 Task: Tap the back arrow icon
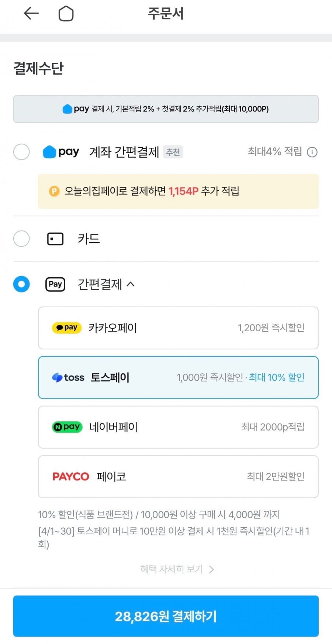click(x=31, y=14)
